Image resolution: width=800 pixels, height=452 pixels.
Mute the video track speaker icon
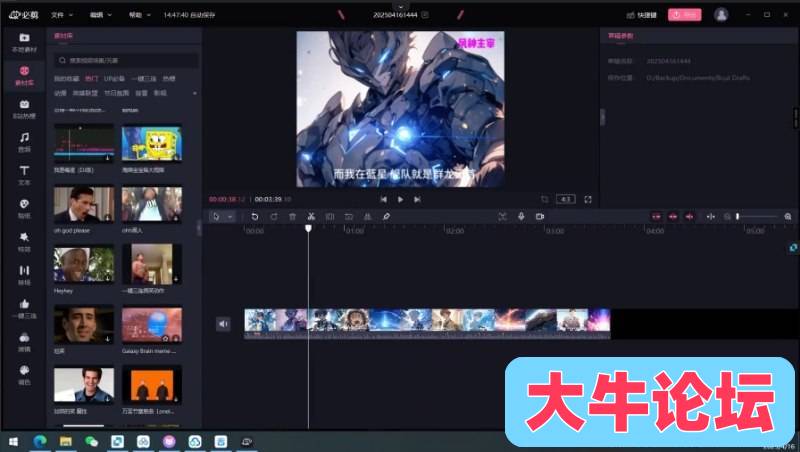[223, 324]
